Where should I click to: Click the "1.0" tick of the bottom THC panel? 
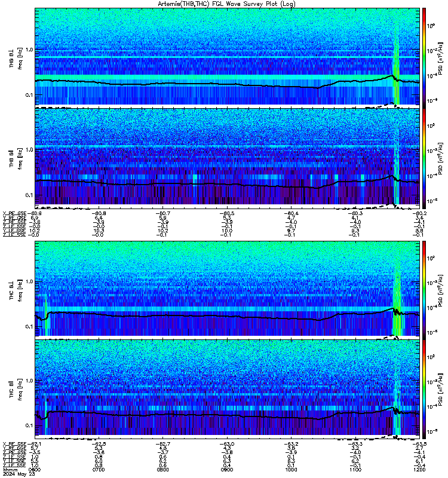tap(29, 381)
